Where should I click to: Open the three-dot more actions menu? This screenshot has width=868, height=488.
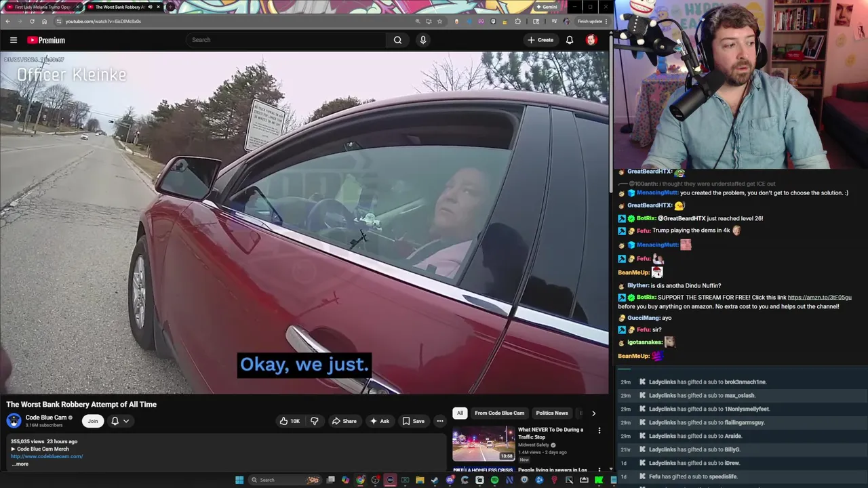(440, 421)
